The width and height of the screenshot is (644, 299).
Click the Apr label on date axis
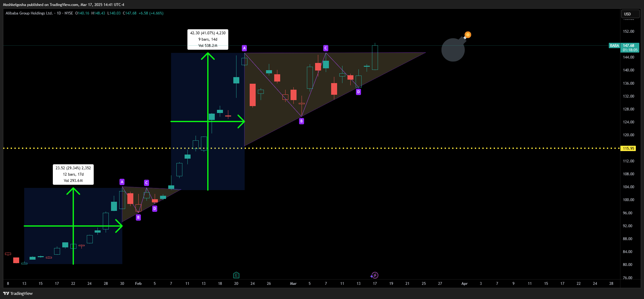pyautogui.click(x=464, y=284)
